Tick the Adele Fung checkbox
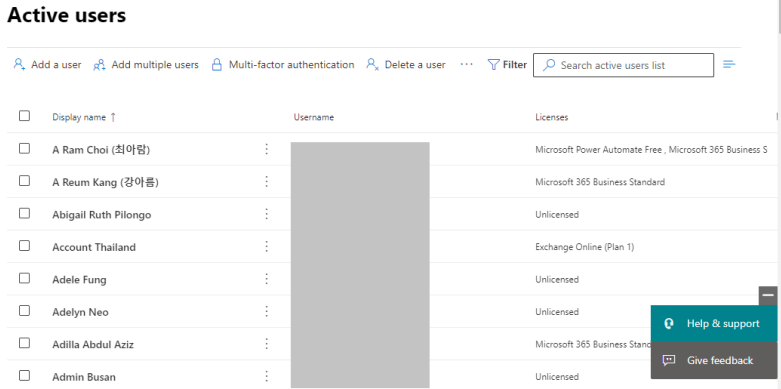The image size is (781, 389). (24, 278)
